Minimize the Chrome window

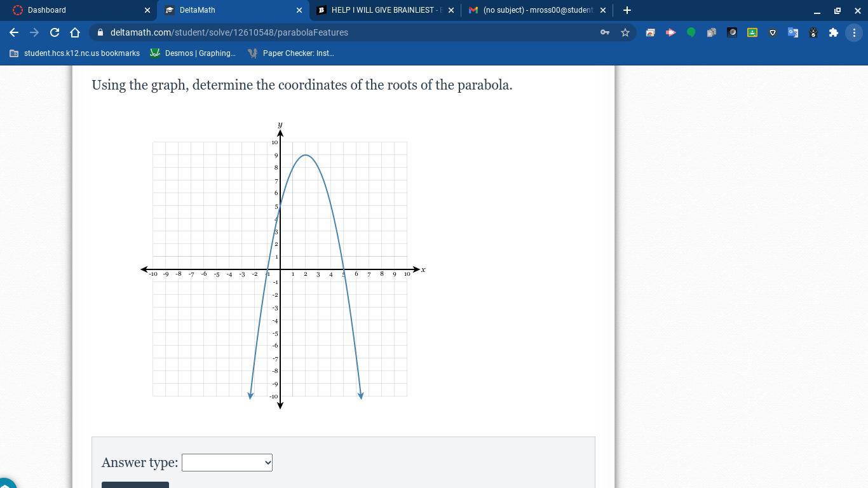[817, 10]
